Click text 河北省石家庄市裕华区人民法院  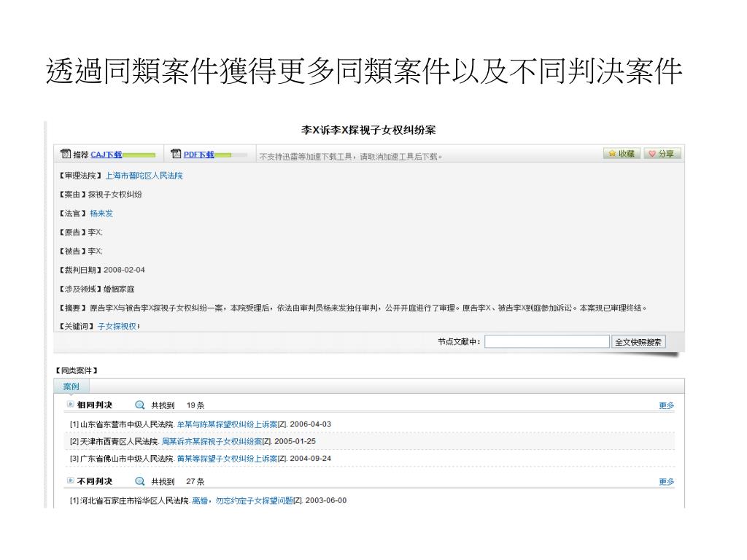pos(134,500)
